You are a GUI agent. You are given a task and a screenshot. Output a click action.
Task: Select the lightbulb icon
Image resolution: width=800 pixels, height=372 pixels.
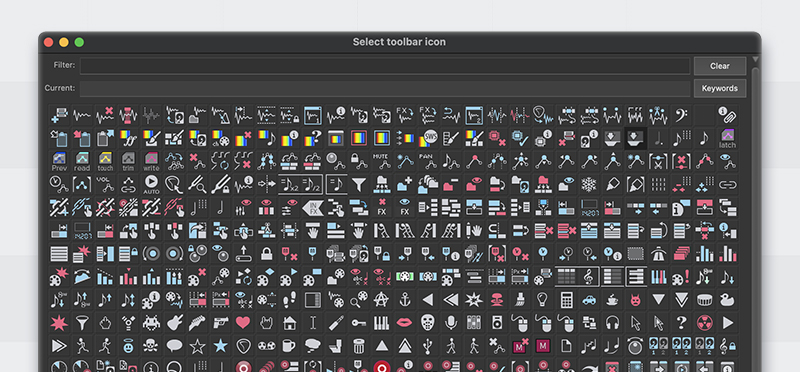[x=543, y=300]
